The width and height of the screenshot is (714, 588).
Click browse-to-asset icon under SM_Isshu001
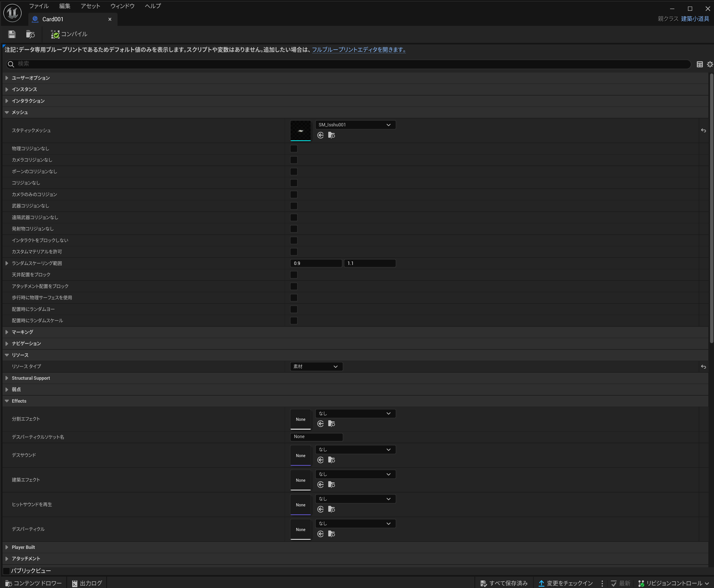(331, 135)
